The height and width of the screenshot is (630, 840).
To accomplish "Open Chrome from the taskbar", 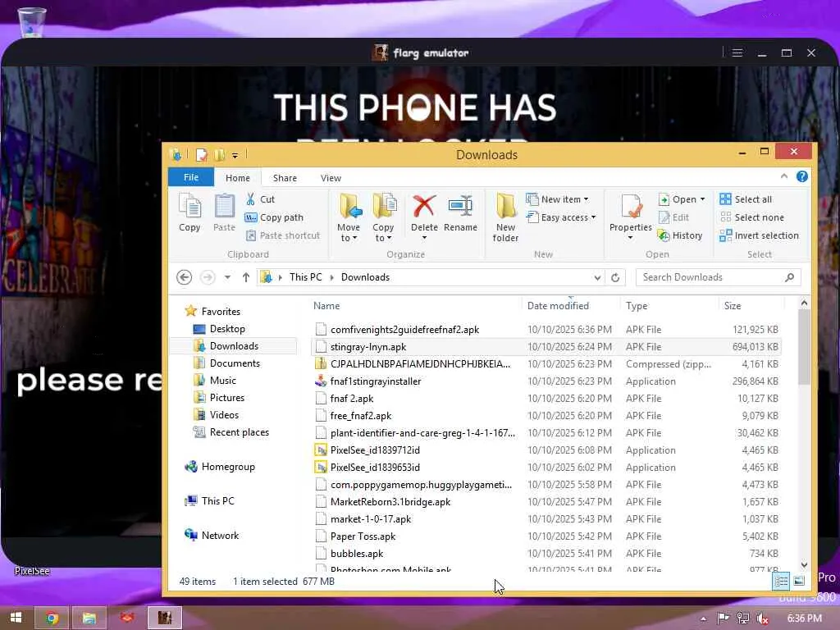I will 52,619.
